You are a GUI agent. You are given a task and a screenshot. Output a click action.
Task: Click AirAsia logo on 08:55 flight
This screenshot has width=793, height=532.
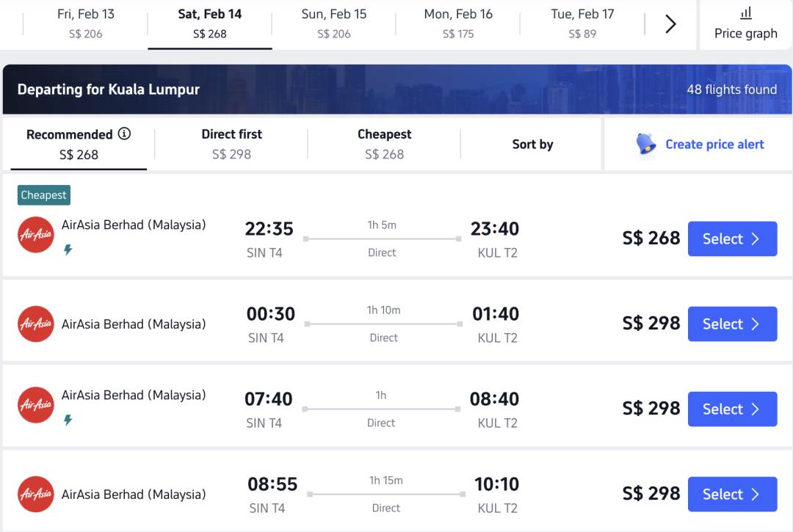36,494
